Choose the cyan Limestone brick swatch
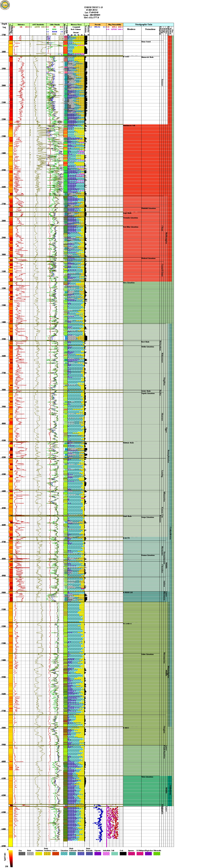199x868 pixels. point(64,854)
